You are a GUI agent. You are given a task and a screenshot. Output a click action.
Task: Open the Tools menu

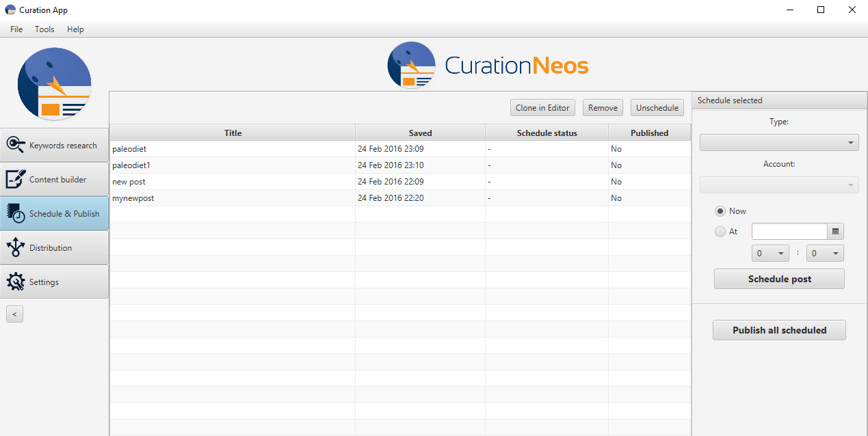click(44, 29)
